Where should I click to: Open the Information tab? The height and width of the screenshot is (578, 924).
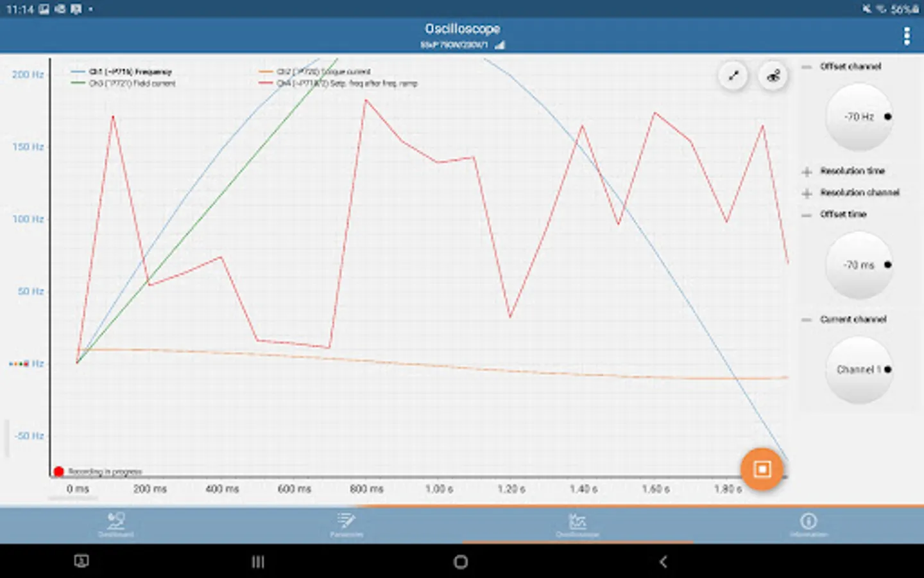tap(809, 525)
